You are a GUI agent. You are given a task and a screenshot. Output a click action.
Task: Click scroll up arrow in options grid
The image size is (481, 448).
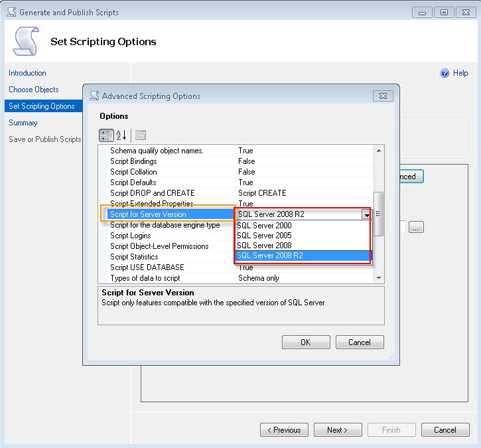point(379,151)
